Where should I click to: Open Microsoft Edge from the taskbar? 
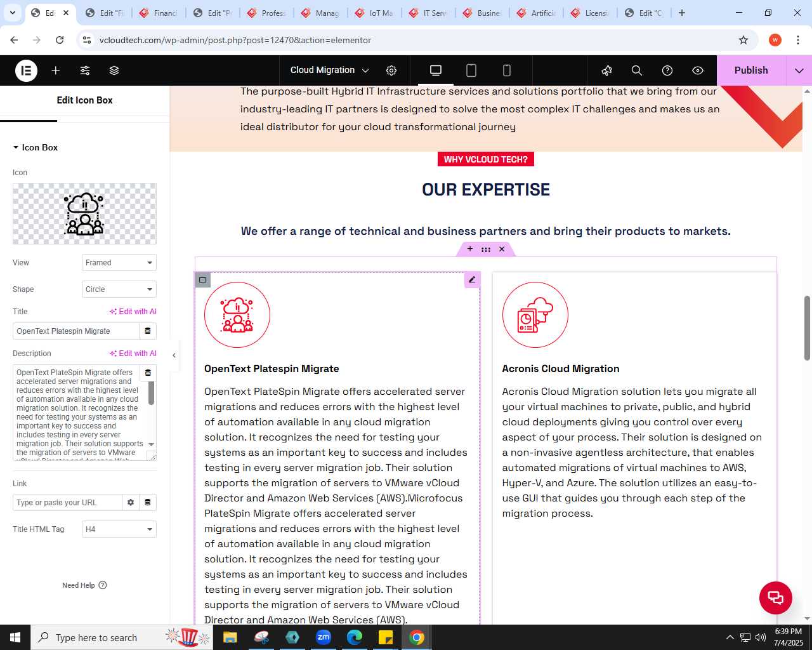(355, 637)
